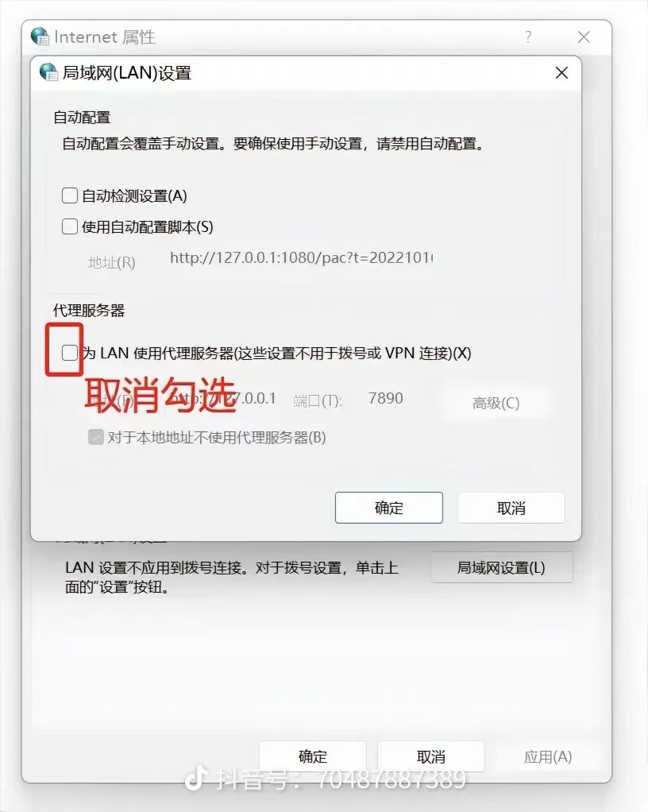This screenshot has width=648, height=812.
Task: Open 局域网设置(L) button
Action: tap(502, 567)
